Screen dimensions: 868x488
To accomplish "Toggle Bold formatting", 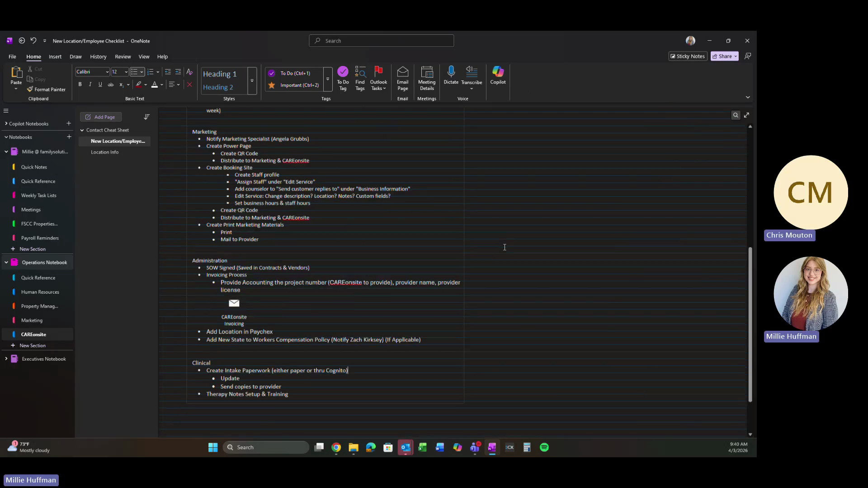I will tap(80, 84).
